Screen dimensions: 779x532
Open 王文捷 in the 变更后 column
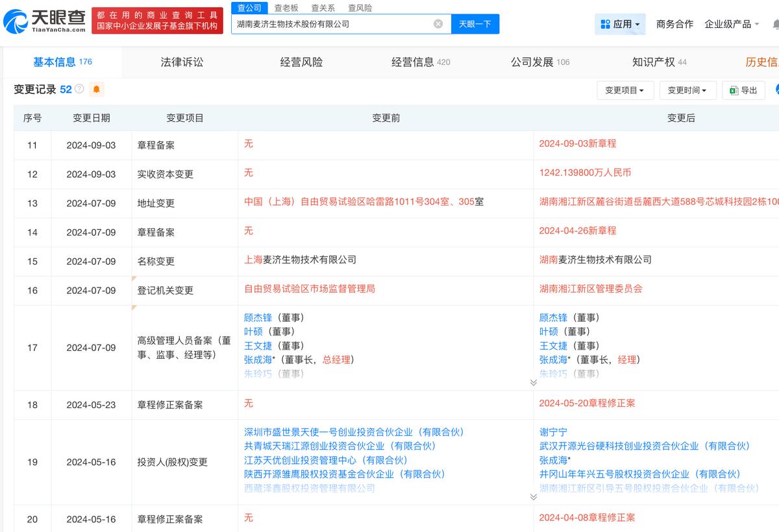tap(553, 346)
